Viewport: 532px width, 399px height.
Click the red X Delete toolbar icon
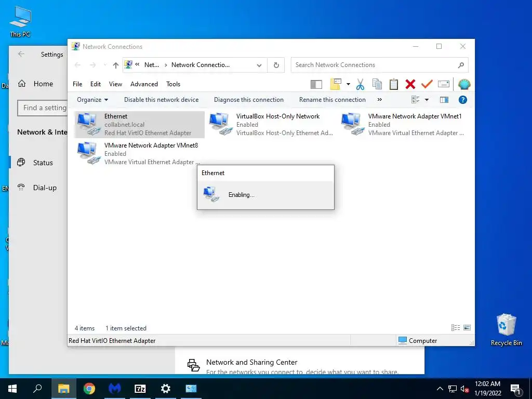tap(410, 84)
